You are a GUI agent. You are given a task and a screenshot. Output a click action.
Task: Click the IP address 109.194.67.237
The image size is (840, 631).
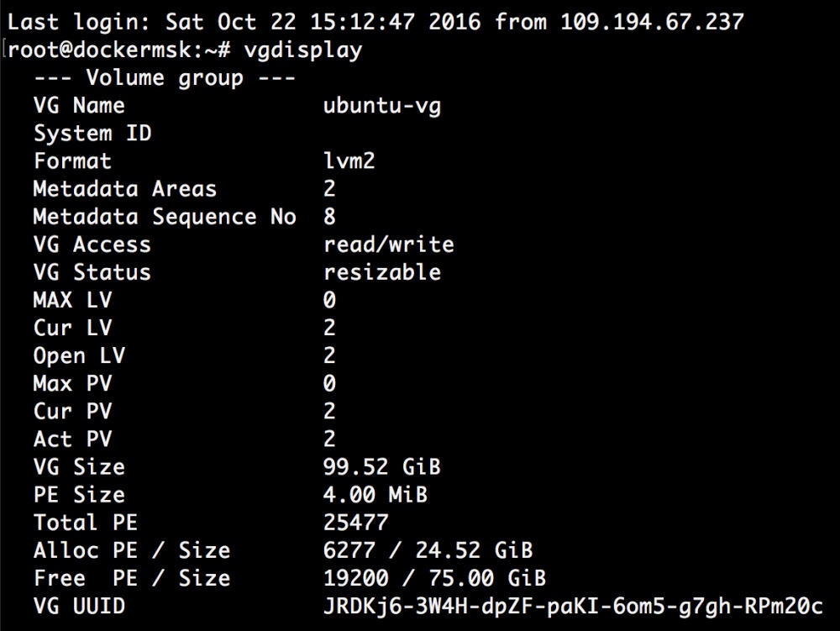pyautogui.click(x=652, y=22)
